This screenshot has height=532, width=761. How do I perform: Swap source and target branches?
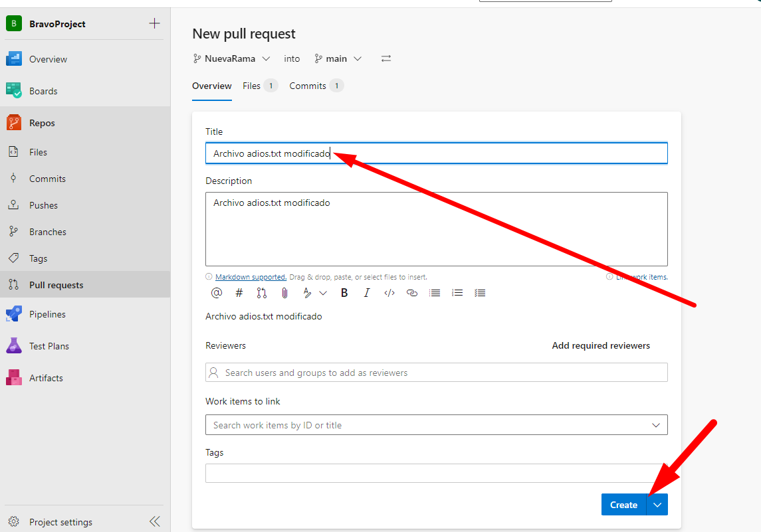[386, 58]
